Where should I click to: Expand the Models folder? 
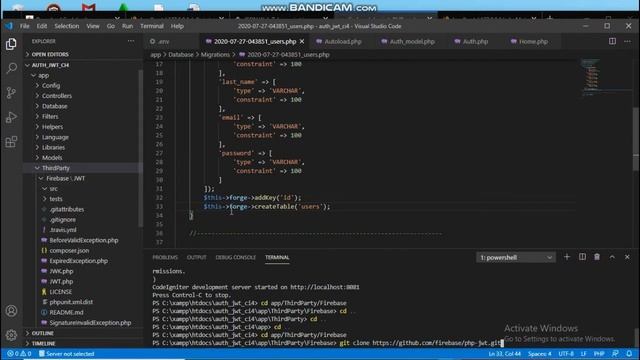(x=52, y=158)
